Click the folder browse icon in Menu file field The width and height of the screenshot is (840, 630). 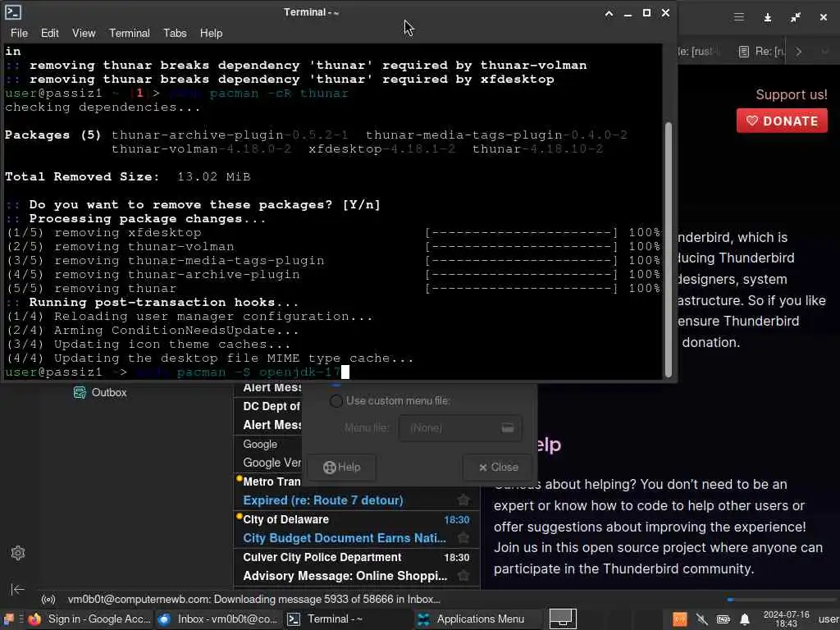pos(507,427)
